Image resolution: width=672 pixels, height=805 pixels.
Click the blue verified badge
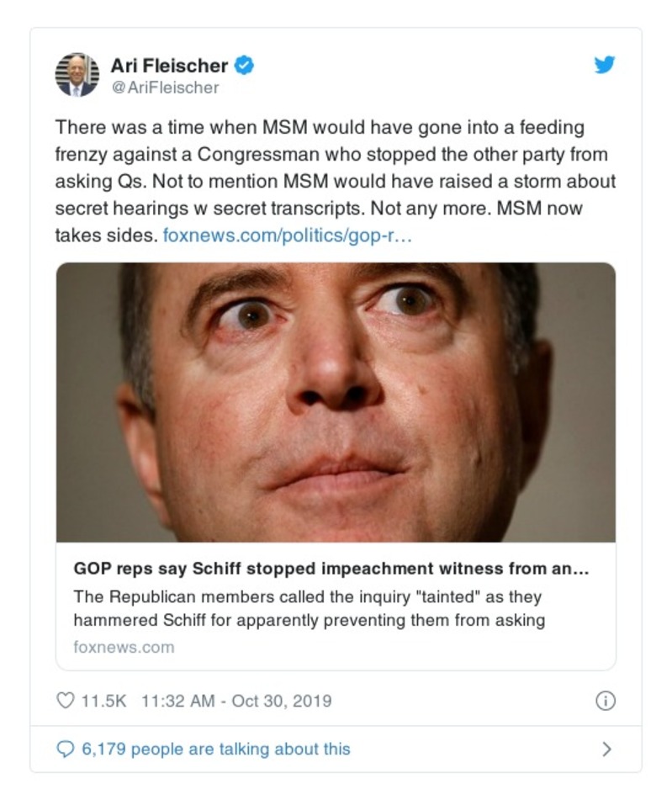tap(244, 65)
